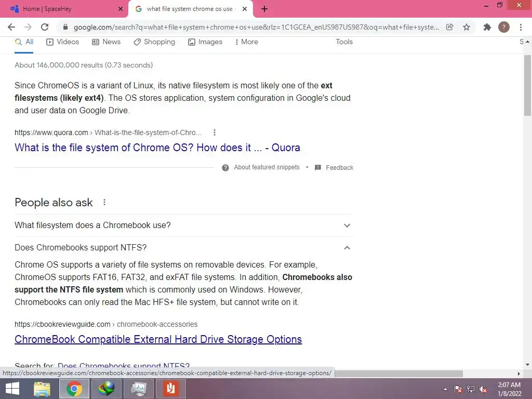Click the vertical scrollbar thumb

tap(527, 86)
